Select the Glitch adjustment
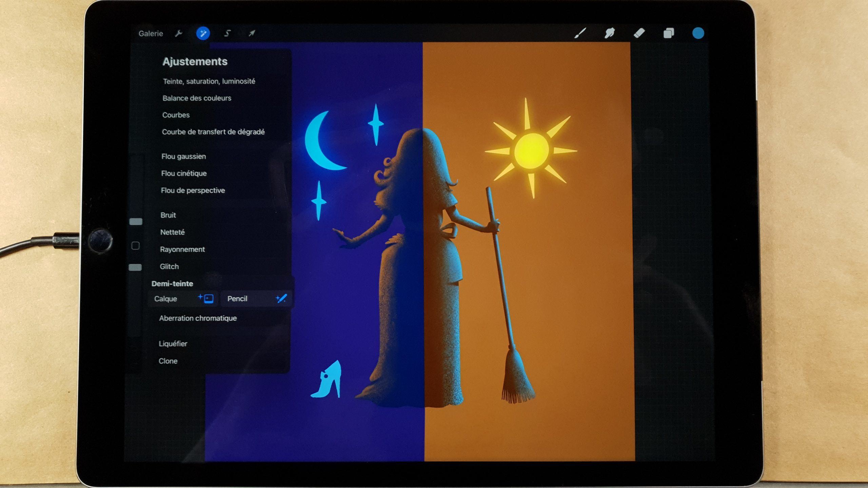The width and height of the screenshot is (868, 488). click(x=169, y=266)
